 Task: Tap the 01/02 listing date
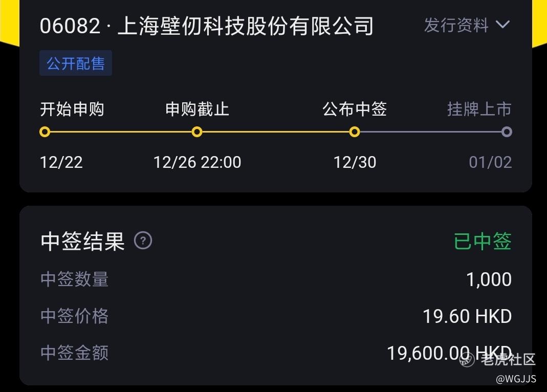[x=490, y=162]
